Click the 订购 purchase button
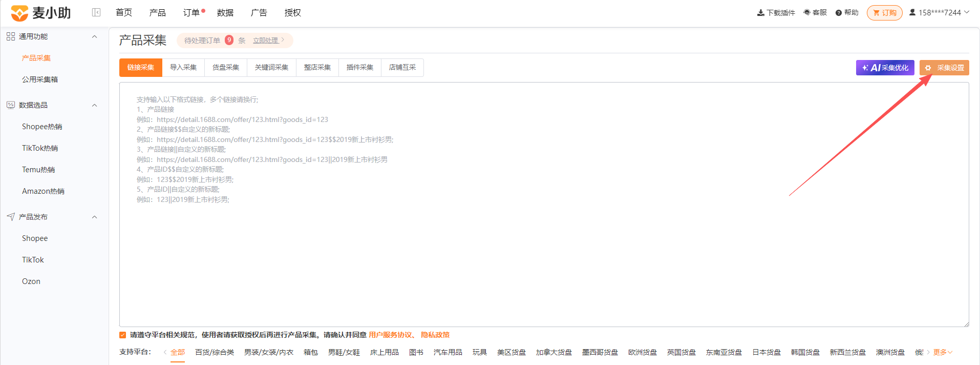This screenshot has width=980, height=365. 885,13
